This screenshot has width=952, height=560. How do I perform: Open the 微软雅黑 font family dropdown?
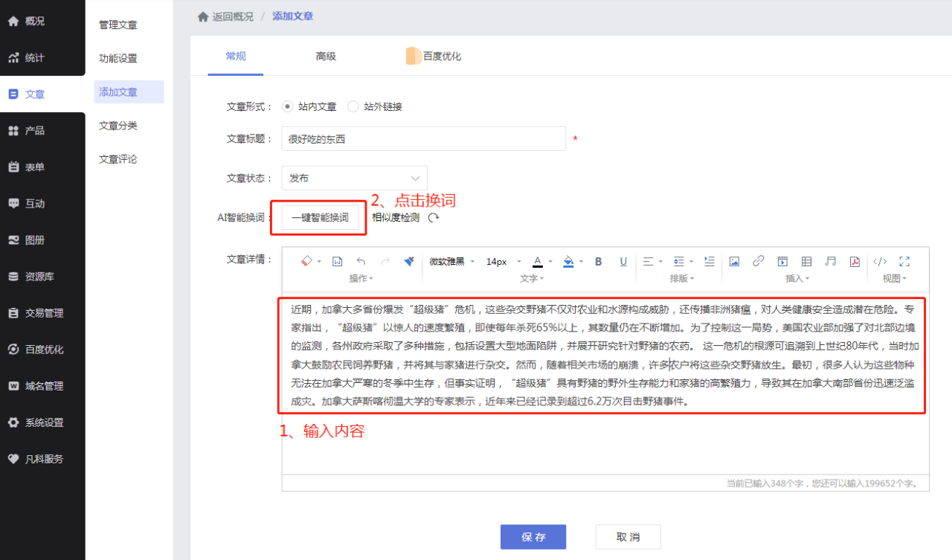point(451,261)
